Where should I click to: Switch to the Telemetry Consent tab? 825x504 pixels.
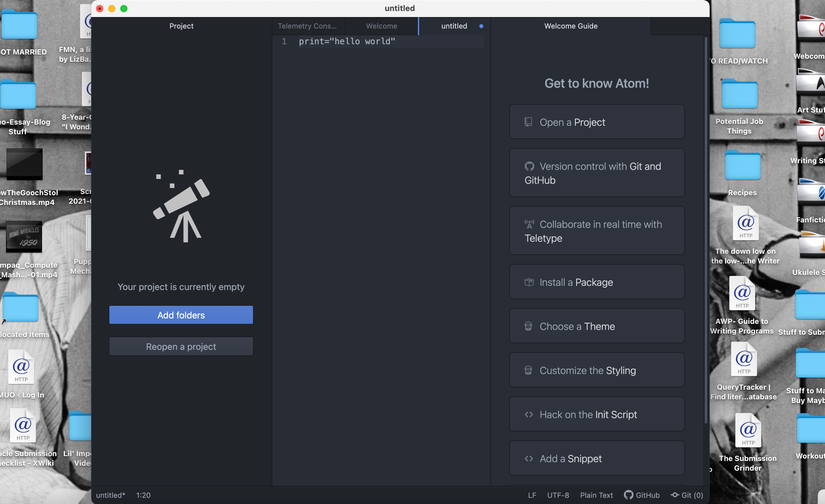tap(308, 26)
